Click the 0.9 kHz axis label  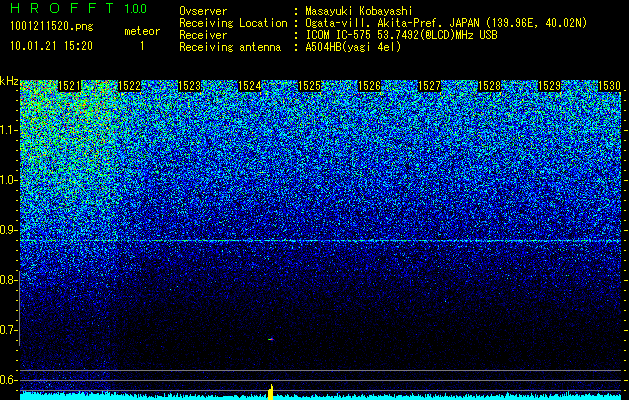[x=7, y=230]
